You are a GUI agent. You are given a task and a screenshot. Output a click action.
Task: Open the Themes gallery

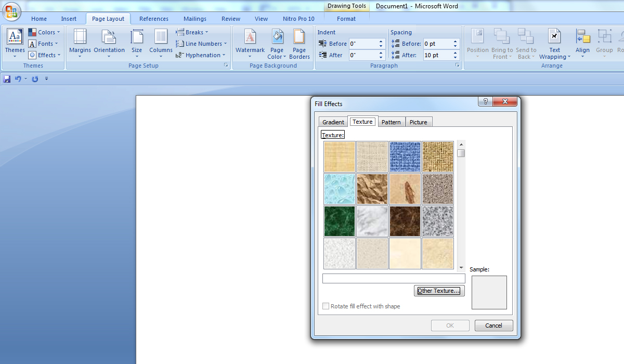point(15,44)
